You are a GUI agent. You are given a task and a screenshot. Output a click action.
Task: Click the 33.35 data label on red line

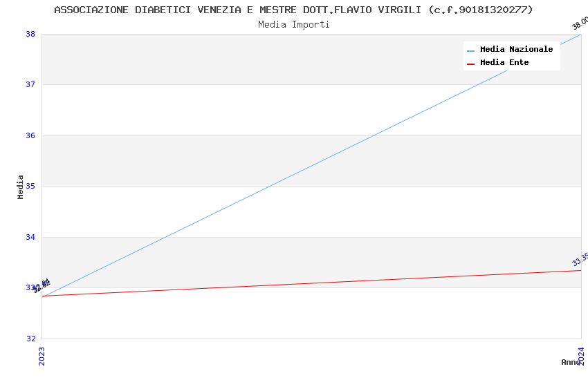580,260
